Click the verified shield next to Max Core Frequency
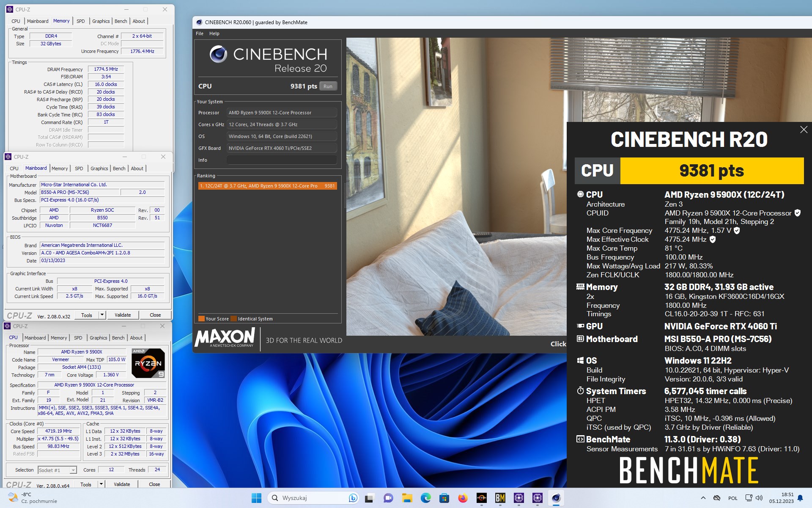 (737, 230)
